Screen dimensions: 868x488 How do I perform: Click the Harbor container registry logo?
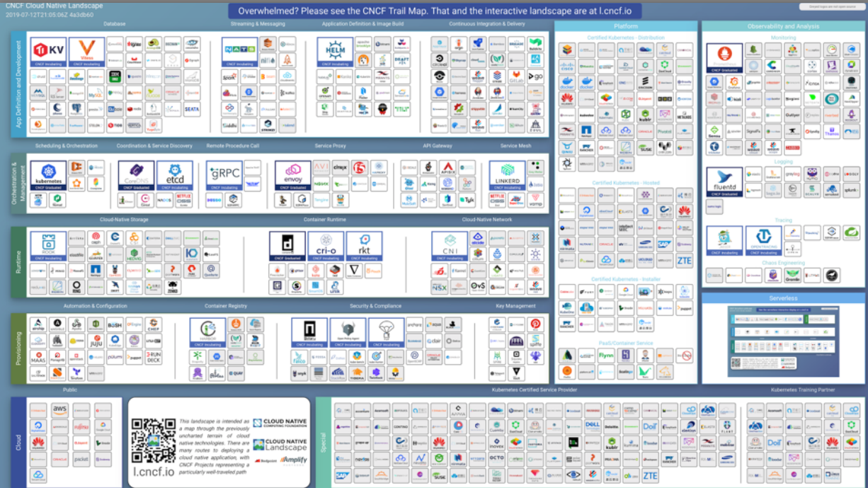tap(207, 332)
